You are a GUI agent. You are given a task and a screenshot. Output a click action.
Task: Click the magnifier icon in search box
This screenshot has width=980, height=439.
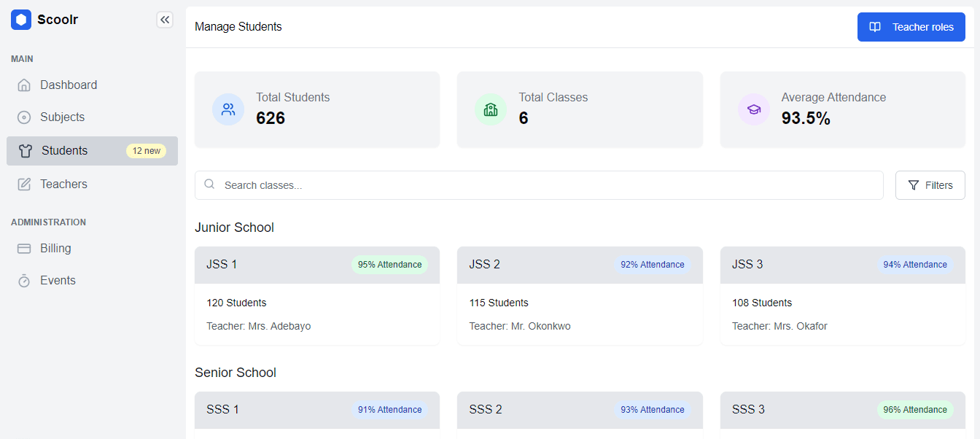(x=209, y=184)
